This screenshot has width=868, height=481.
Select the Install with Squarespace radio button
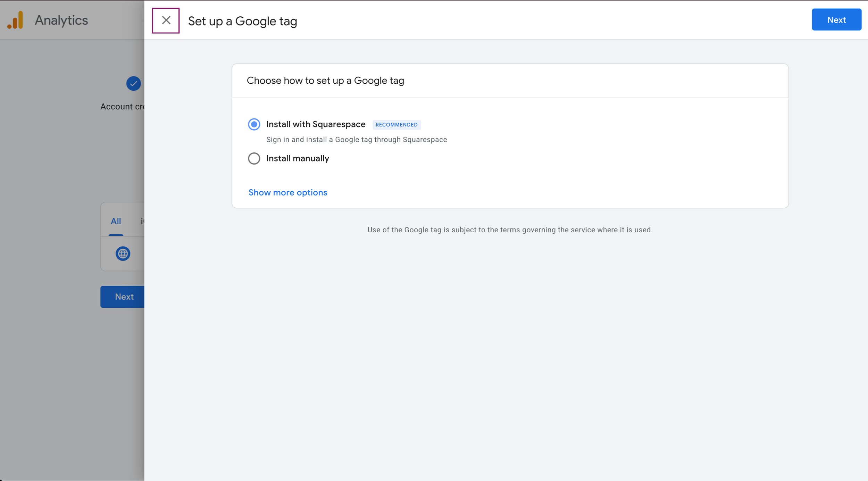(x=254, y=124)
